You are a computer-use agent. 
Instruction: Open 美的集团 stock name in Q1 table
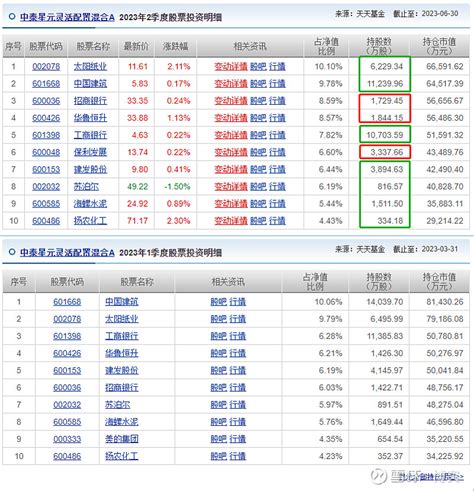(x=122, y=439)
